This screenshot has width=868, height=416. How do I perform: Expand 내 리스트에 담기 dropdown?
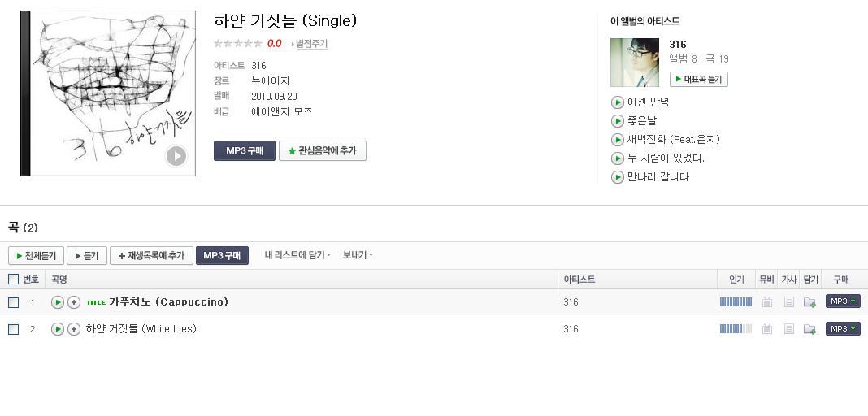(297, 255)
